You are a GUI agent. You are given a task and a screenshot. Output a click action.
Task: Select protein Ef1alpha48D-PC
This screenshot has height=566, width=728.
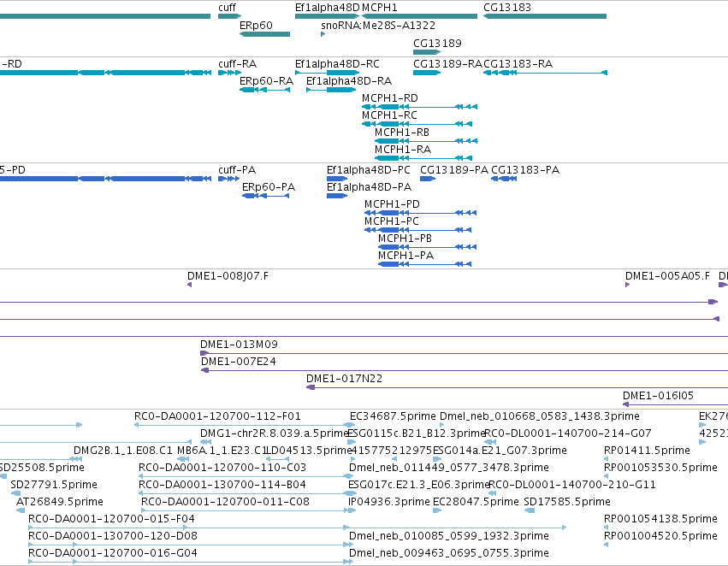337,179
